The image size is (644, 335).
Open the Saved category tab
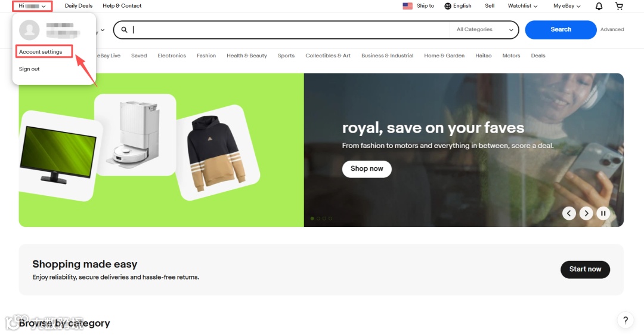pos(139,56)
